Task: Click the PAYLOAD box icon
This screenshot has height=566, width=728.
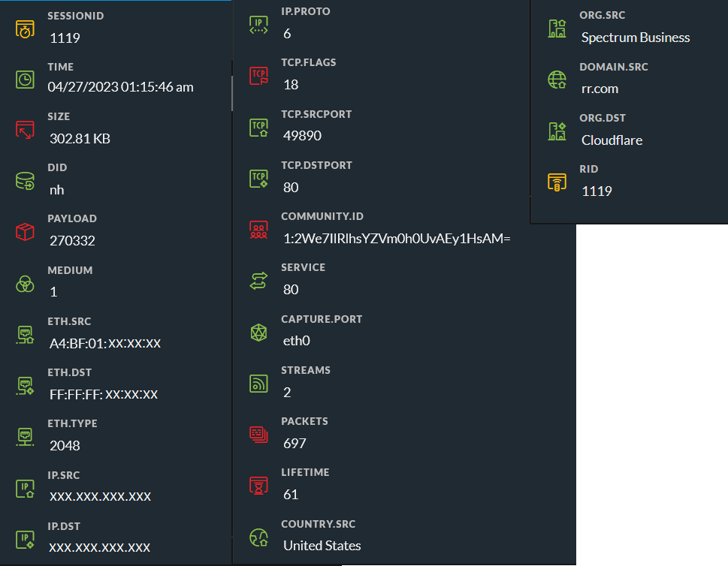Action: click(26, 232)
